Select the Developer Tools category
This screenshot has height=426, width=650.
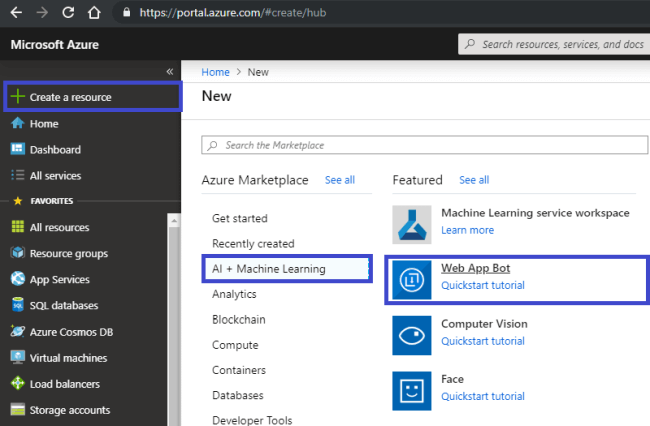pos(252,420)
